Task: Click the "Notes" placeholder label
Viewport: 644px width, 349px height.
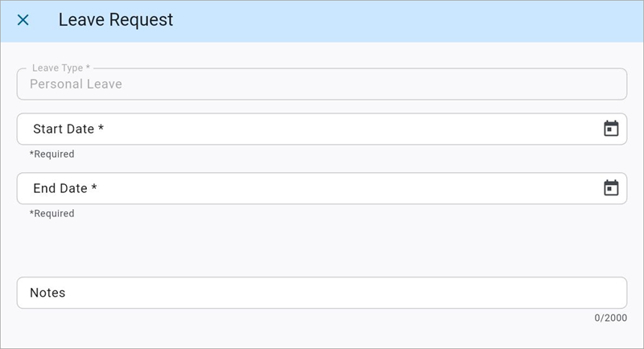Action: tap(47, 293)
